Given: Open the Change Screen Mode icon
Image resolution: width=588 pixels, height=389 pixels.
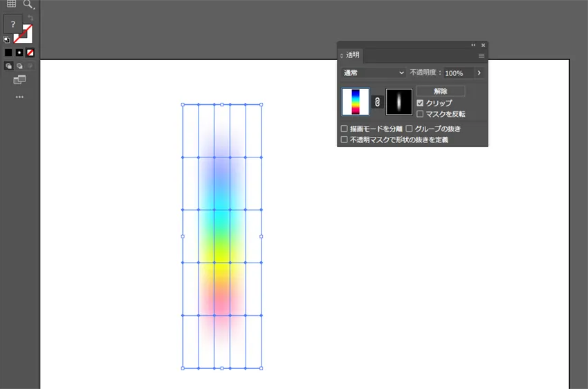Looking at the screenshot, I should [19, 80].
